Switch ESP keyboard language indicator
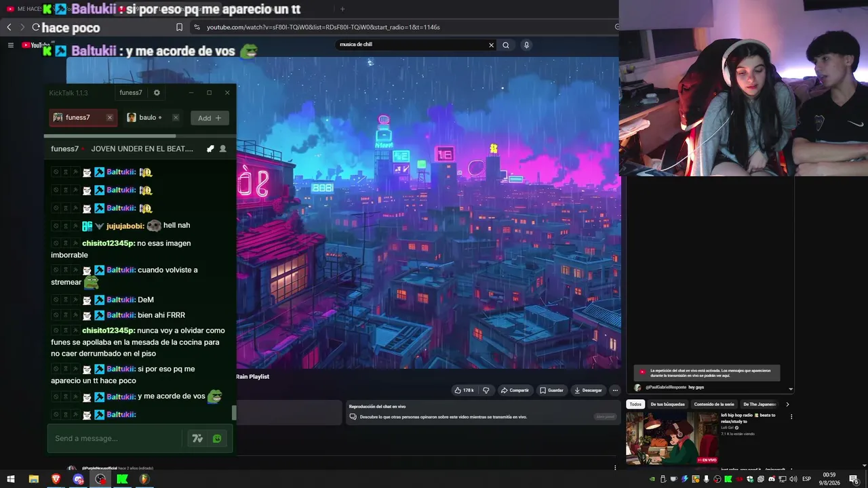The width and height of the screenshot is (868, 488). (807, 479)
